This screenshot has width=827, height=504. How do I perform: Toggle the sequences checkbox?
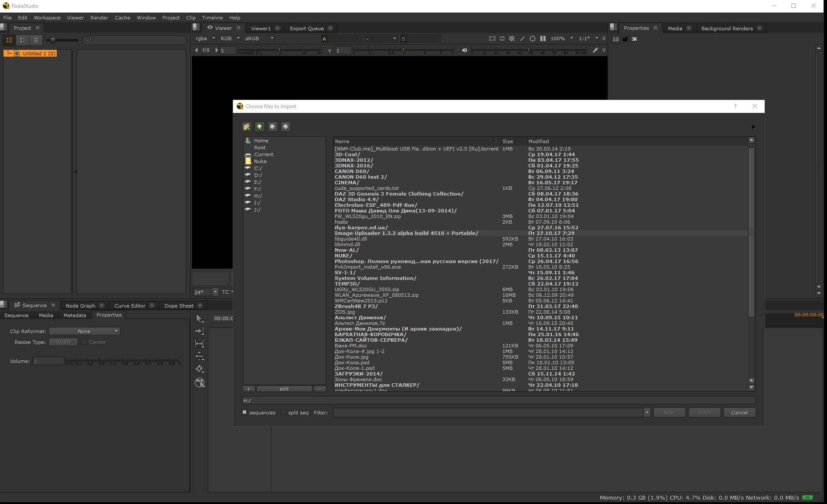(x=245, y=412)
